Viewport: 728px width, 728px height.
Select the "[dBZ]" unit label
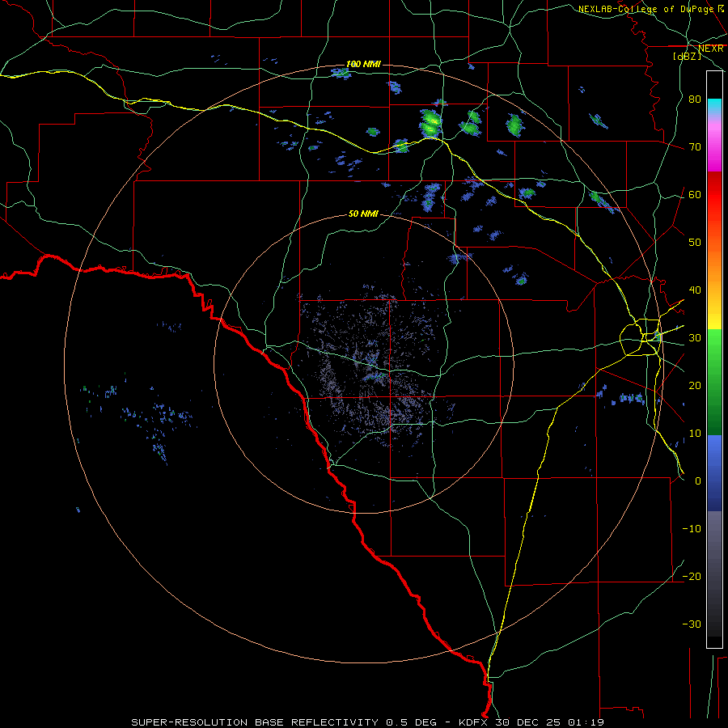pyautogui.click(x=687, y=56)
